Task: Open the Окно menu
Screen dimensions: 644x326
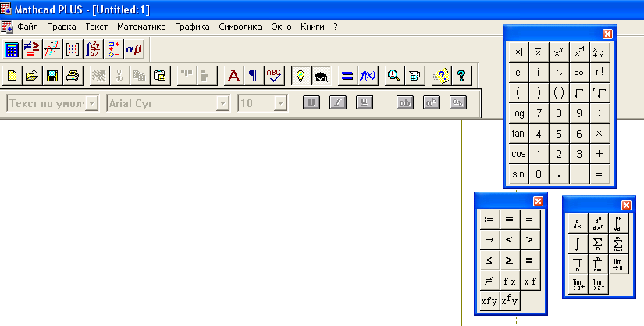Action: coord(281,27)
